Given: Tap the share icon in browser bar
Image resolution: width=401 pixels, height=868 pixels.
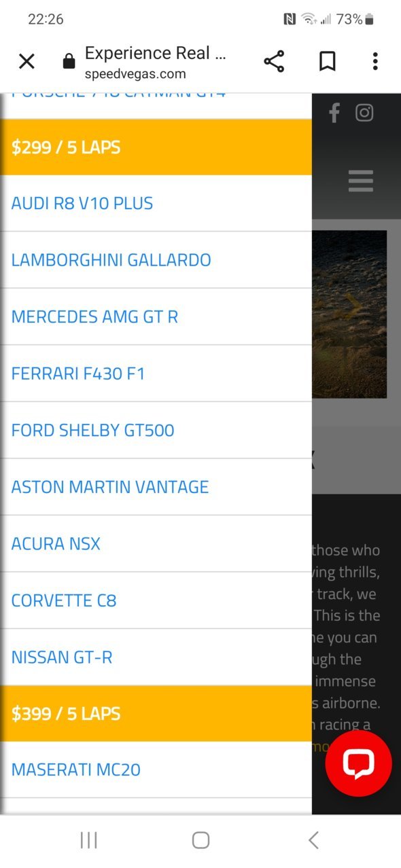Looking at the screenshot, I should (274, 62).
